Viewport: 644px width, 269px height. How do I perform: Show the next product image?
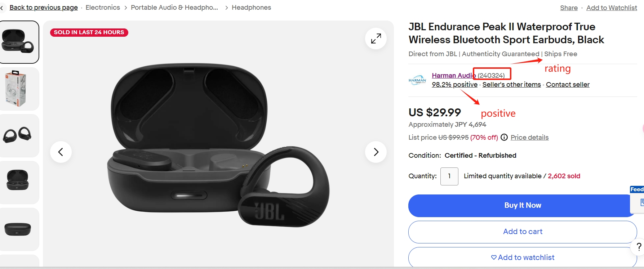(x=376, y=152)
